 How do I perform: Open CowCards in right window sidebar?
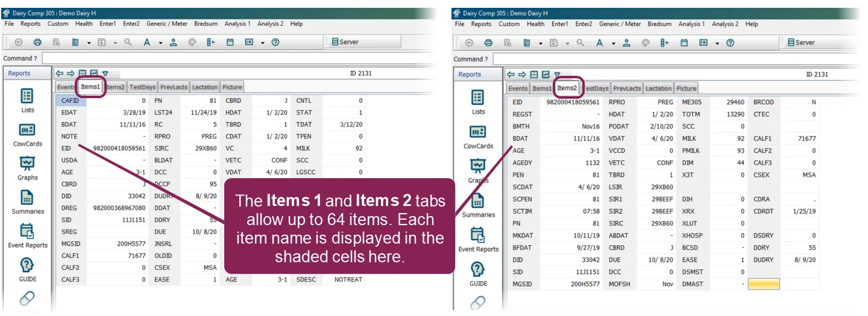point(478,137)
